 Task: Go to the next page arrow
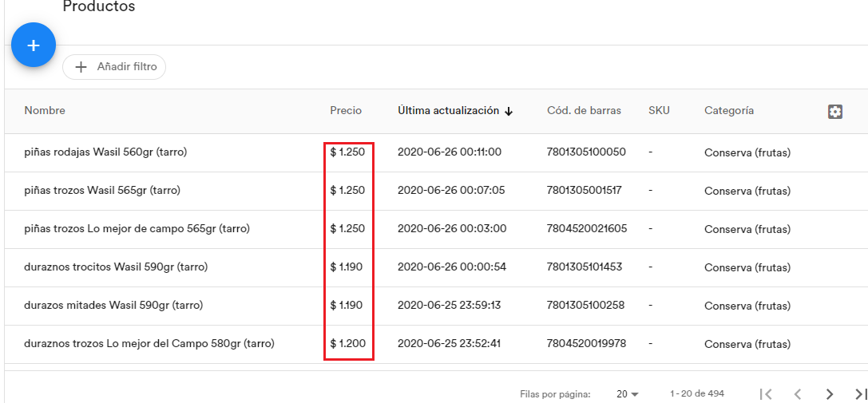coord(830,393)
